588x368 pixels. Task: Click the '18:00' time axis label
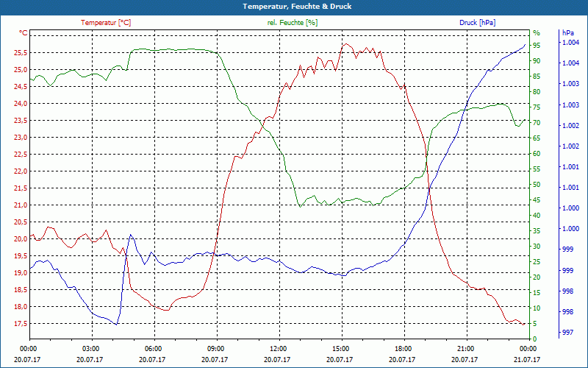403,349
